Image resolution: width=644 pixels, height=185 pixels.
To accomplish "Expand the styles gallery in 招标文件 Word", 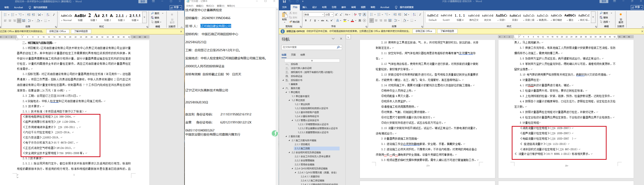I will click(144, 18).
